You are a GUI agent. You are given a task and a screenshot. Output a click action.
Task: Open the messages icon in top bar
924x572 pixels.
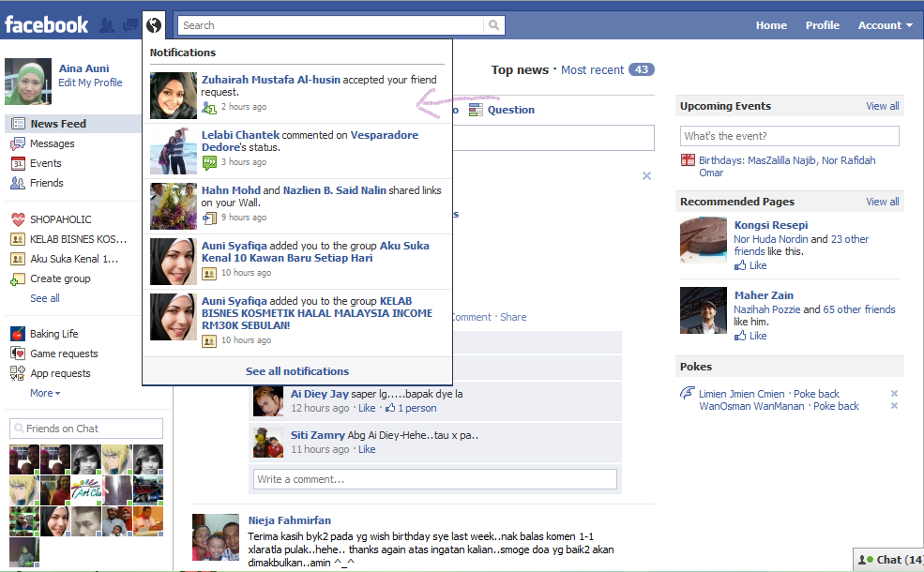click(129, 25)
